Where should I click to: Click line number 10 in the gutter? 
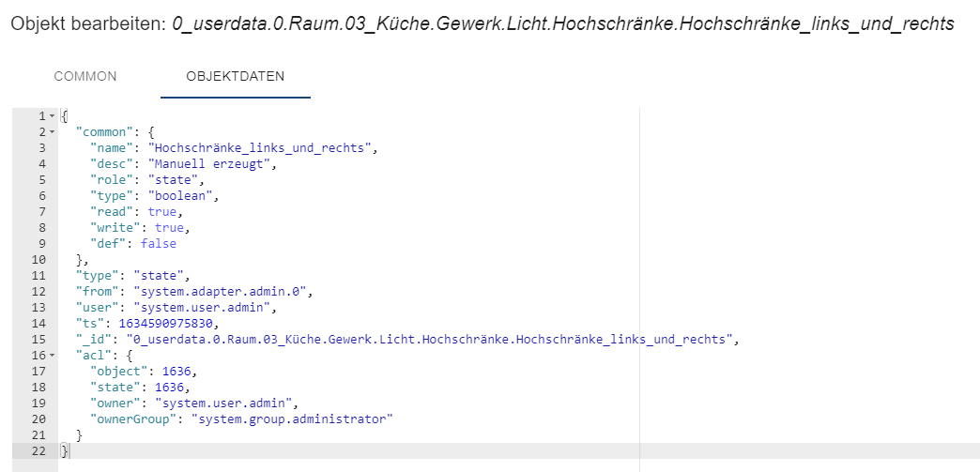click(38, 259)
